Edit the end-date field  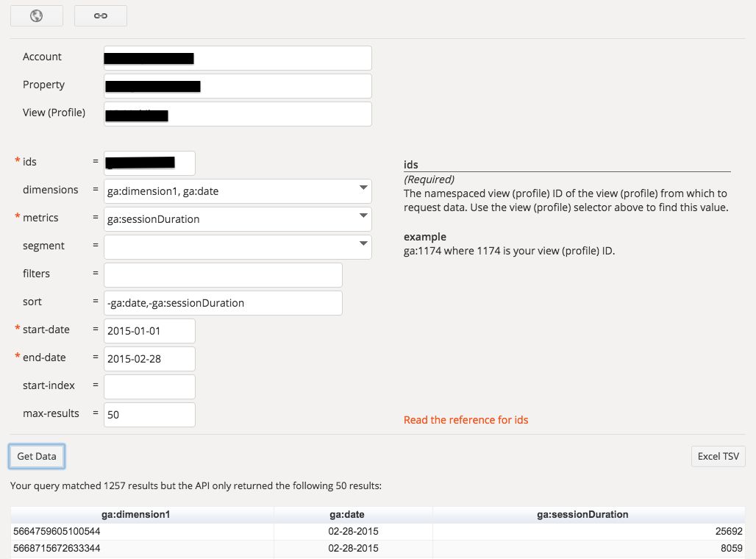click(149, 358)
